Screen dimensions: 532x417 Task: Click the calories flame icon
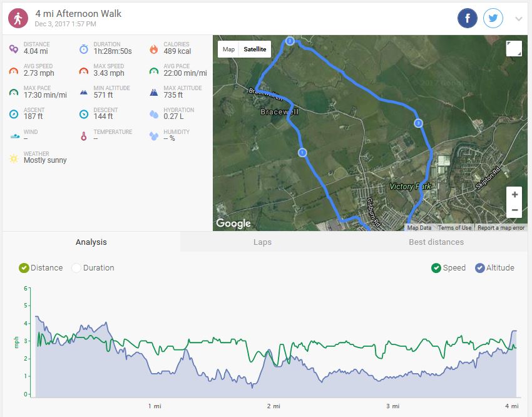pyautogui.click(x=153, y=49)
